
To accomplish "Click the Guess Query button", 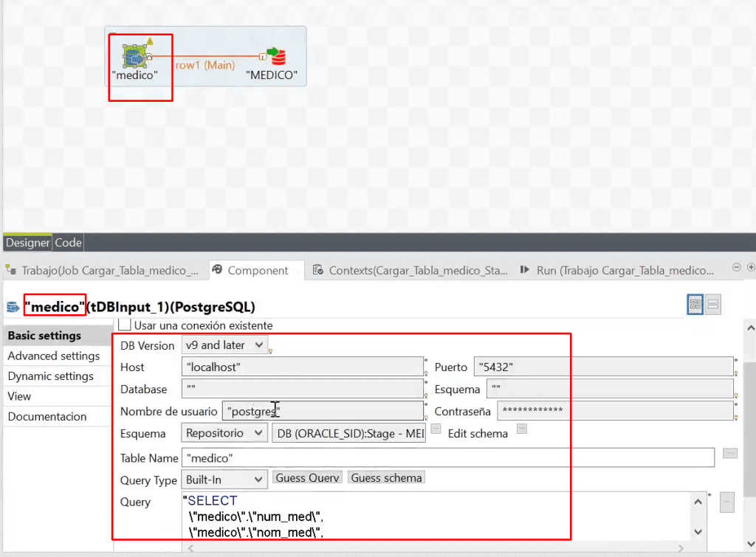I will [x=308, y=477].
